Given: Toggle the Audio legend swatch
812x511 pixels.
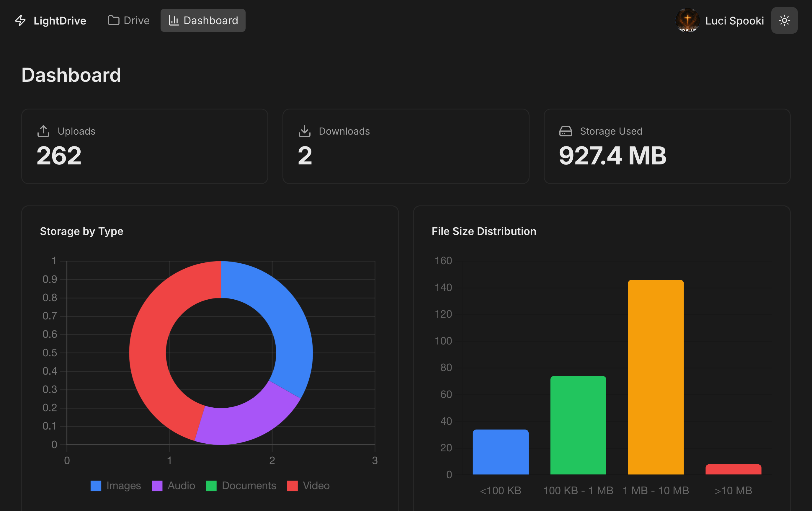Looking at the screenshot, I should (x=157, y=486).
